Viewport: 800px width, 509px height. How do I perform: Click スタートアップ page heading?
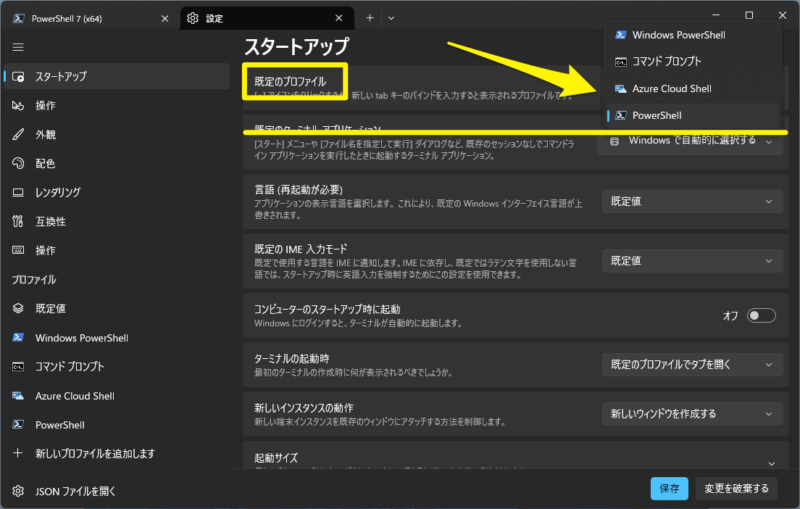(296, 46)
